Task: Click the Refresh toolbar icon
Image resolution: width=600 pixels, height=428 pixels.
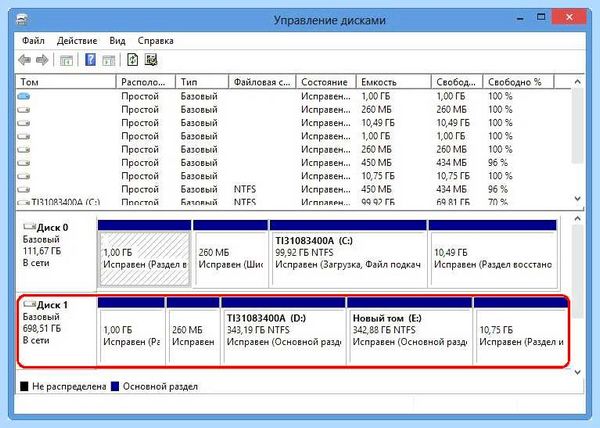Action: [132, 60]
